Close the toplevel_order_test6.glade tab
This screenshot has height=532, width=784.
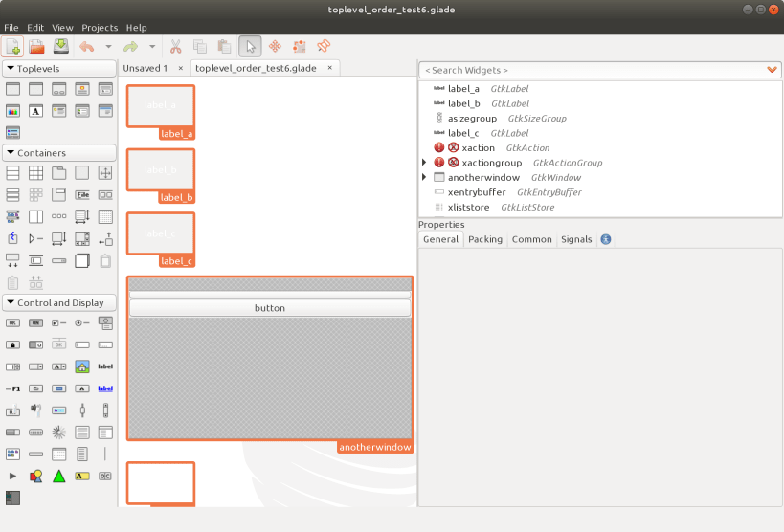click(x=330, y=68)
